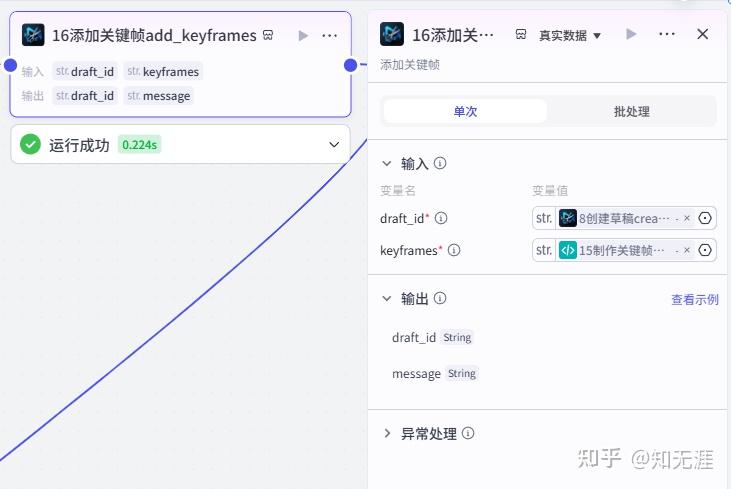Viewport: 731px width, 489px height.
Task: Click the plugin icon on the workflow node card
Action: [x=33, y=35]
